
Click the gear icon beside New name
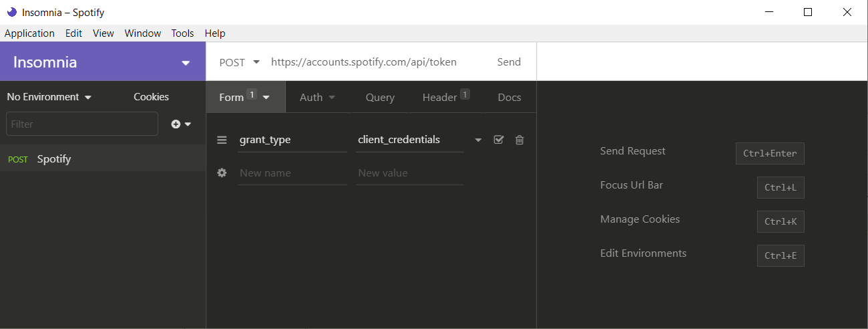point(222,173)
